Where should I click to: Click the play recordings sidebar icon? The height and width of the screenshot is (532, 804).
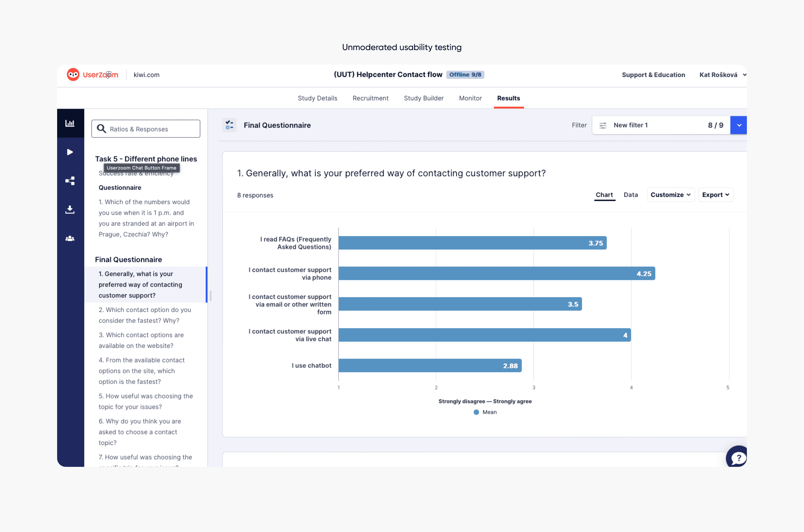click(x=70, y=152)
